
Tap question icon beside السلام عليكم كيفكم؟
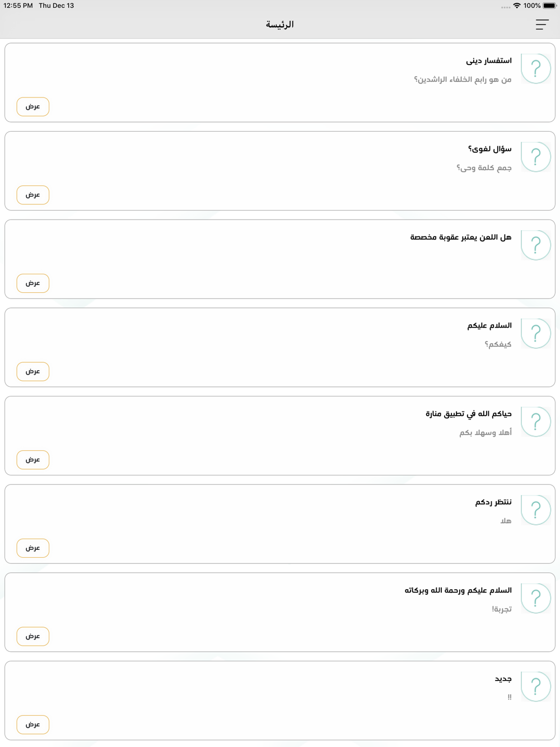pyautogui.click(x=535, y=333)
